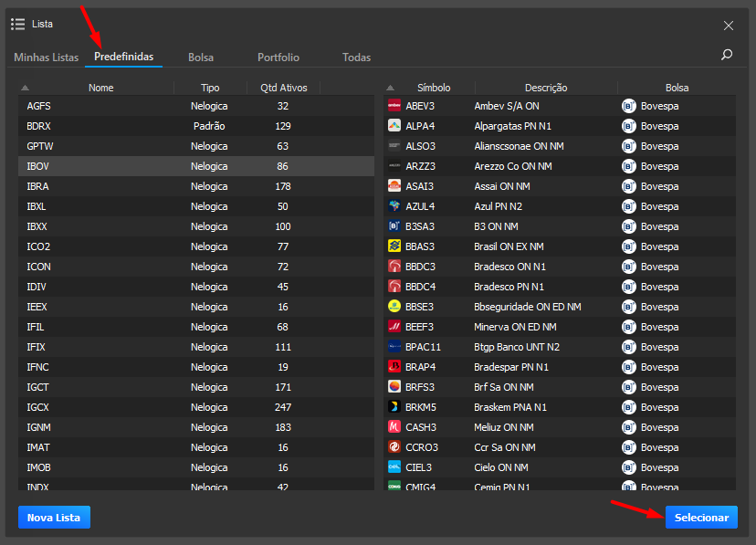
Task: Click the Padrão type cell for BDRX
Action: coord(209,126)
